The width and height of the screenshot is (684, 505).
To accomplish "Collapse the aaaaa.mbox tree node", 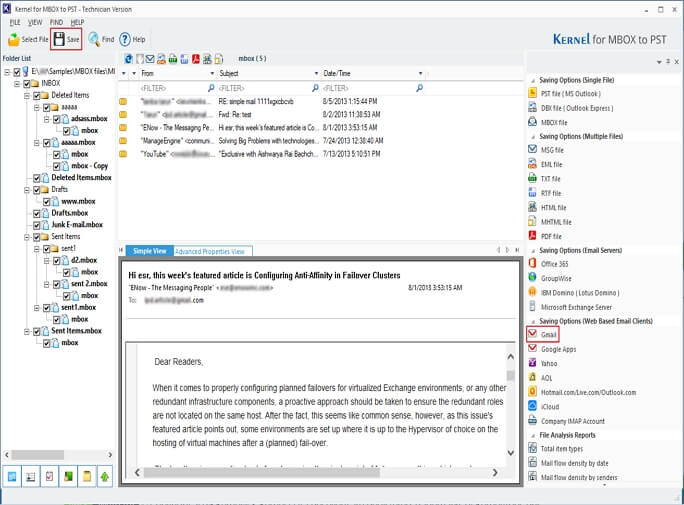I will pos(37,143).
